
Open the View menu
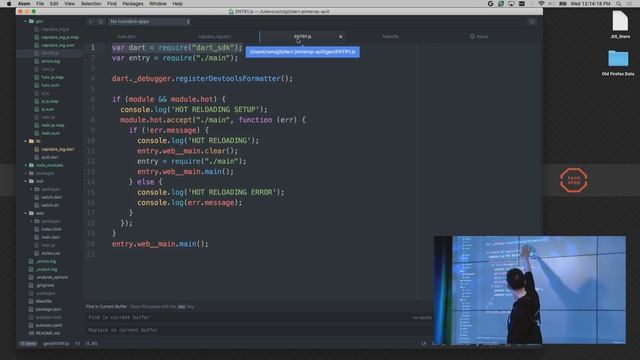pyautogui.click(x=69, y=4)
